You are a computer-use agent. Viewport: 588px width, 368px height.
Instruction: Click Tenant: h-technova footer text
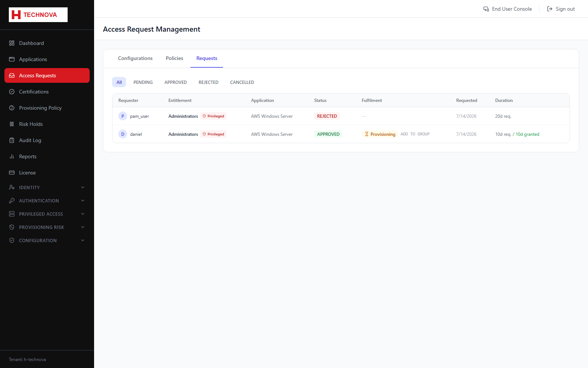point(27,360)
